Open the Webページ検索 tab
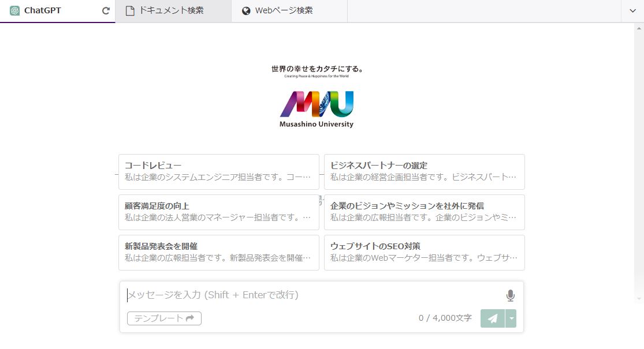644x349 pixels. pos(289,10)
